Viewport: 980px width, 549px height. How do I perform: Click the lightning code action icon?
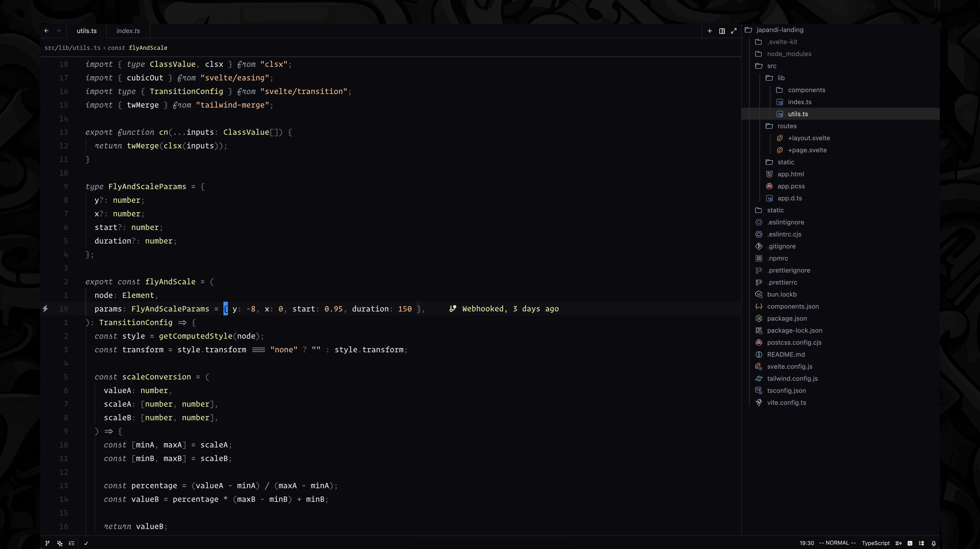[x=45, y=308]
